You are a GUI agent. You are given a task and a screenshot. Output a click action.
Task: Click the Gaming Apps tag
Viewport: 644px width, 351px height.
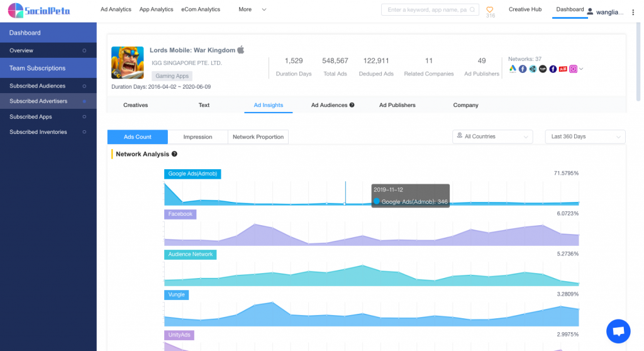[172, 76]
